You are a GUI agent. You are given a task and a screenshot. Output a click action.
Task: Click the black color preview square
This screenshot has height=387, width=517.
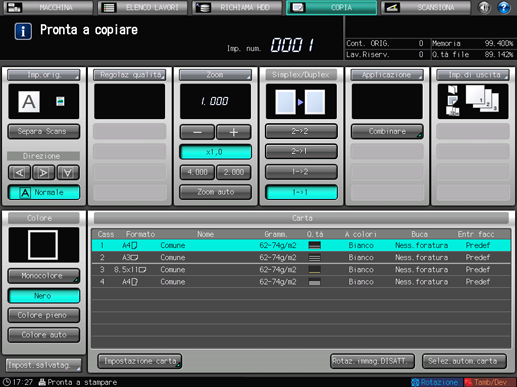coord(43,245)
